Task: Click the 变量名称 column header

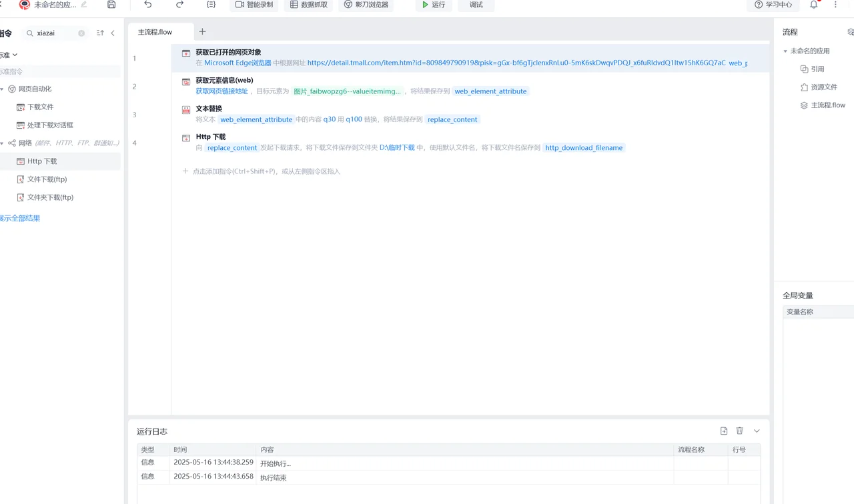Action: pos(818,312)
